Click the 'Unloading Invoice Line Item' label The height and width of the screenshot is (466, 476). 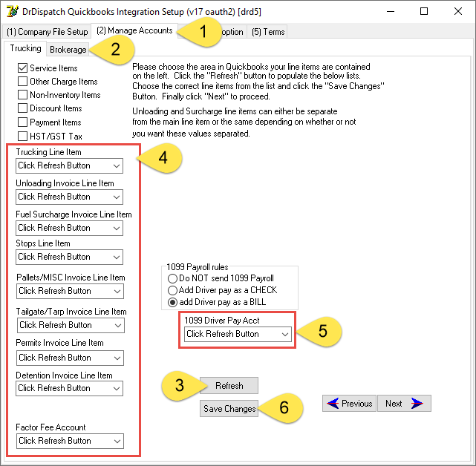65,183
